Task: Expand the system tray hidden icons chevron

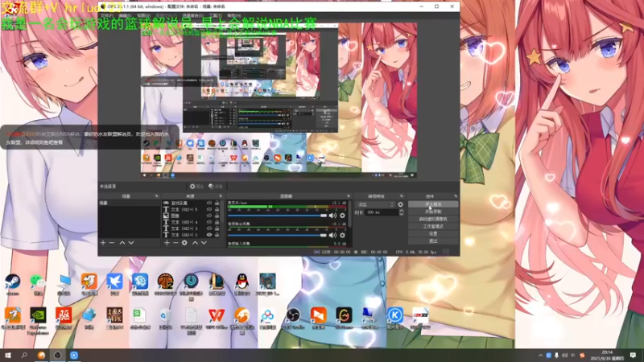Action: 540,355
